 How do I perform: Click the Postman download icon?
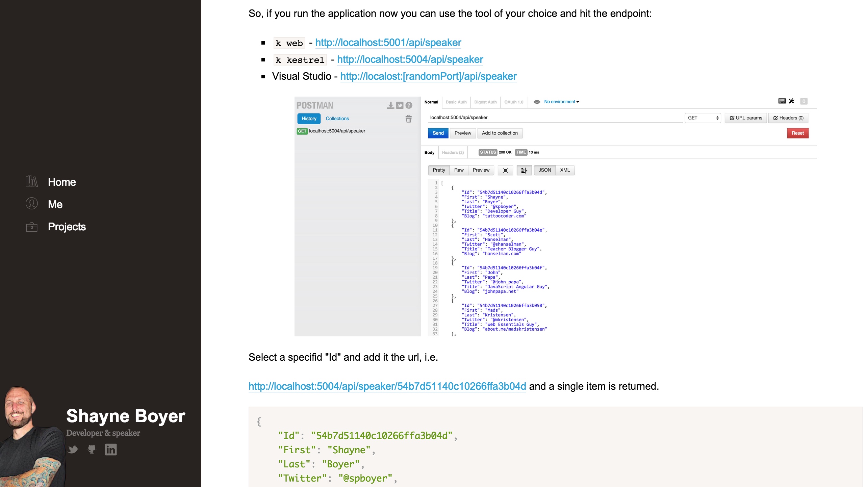tap(390, 105)
